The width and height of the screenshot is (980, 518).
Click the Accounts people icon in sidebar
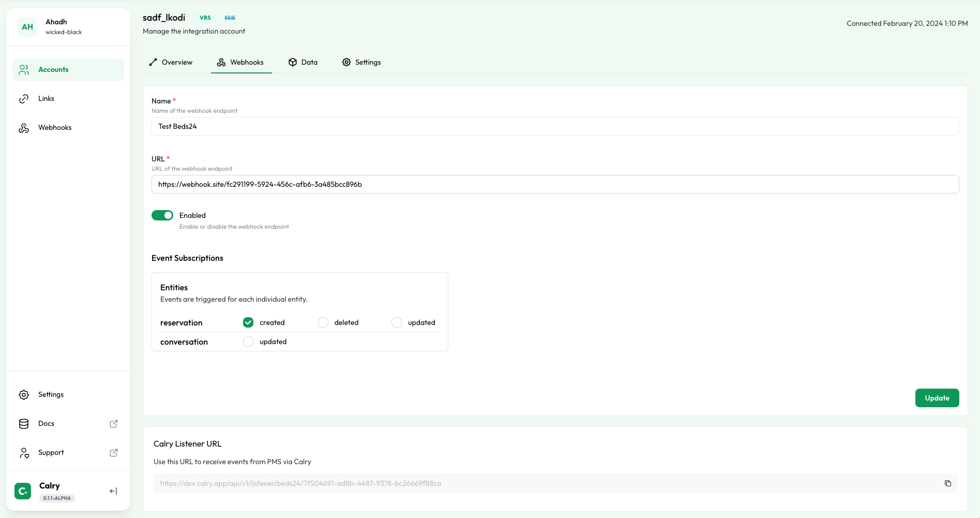[x=24, y=70]
